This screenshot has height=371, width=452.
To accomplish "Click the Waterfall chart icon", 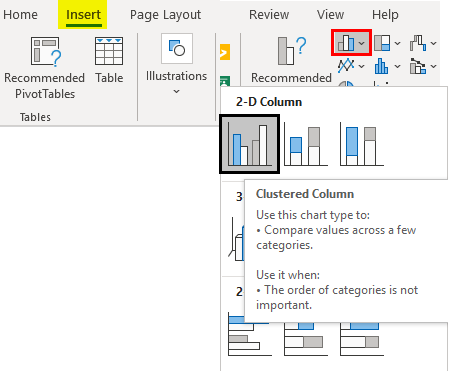I will point(418,43).
